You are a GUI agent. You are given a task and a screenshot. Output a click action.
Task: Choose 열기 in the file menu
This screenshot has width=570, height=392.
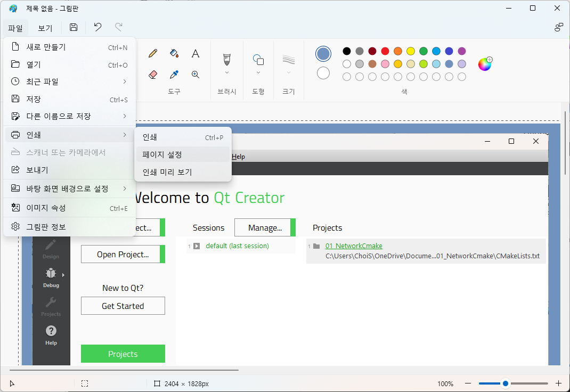point(69,64)
